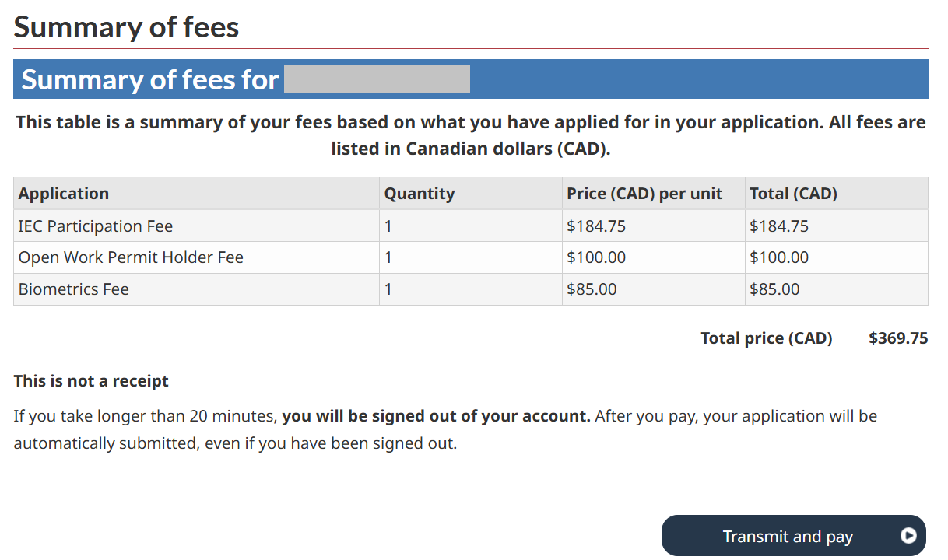The width and height of the screenshot is (948, 560).
Task: Click the bold signed out warning text
Action: 436,416
